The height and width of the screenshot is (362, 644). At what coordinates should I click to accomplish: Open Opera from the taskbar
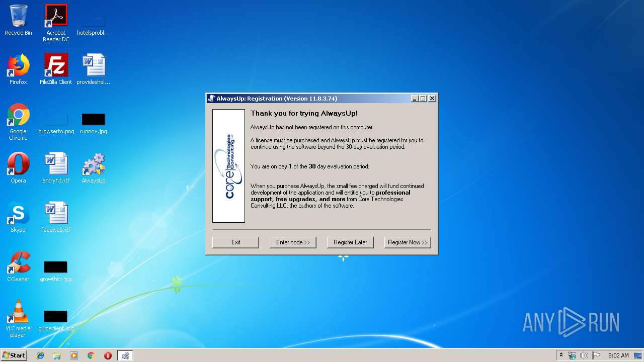[108, 355]
